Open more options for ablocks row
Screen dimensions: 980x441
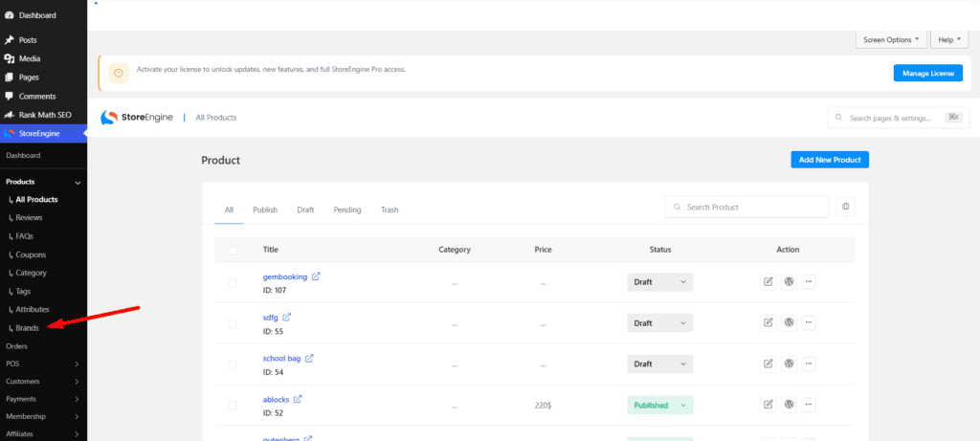click(809, 405)
